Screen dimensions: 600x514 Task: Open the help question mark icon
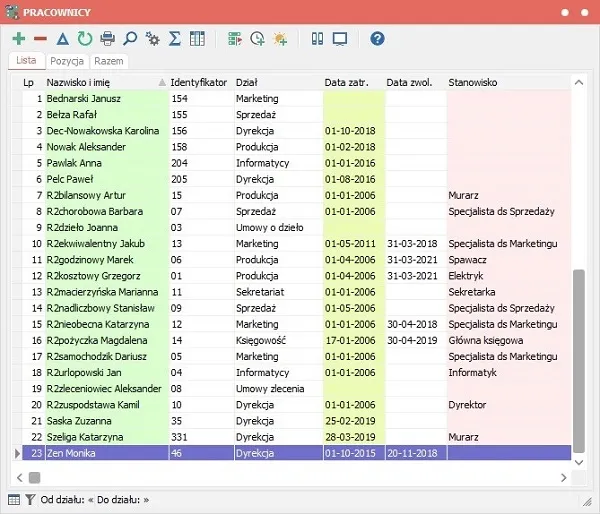pos(377,39)
